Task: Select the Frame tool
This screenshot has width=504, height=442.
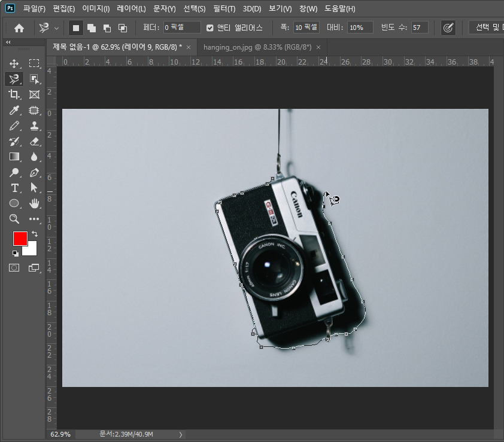Action: click(34, 95)
